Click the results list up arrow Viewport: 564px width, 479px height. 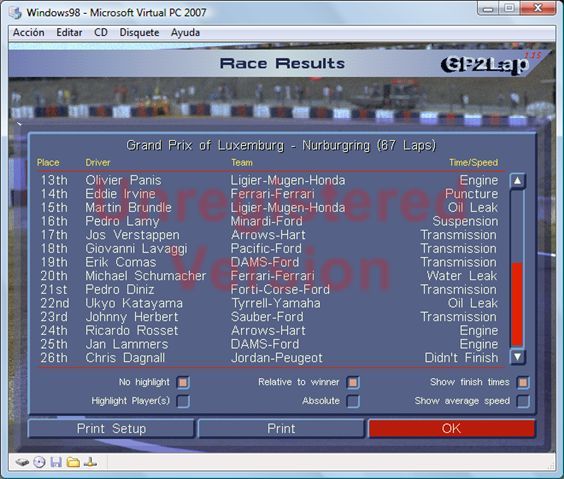517,181
